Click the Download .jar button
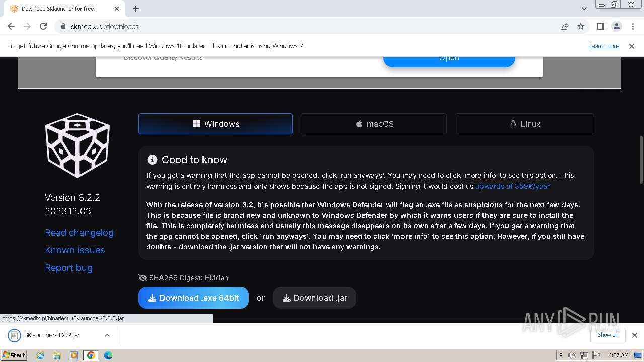 [x=314, y=298]
